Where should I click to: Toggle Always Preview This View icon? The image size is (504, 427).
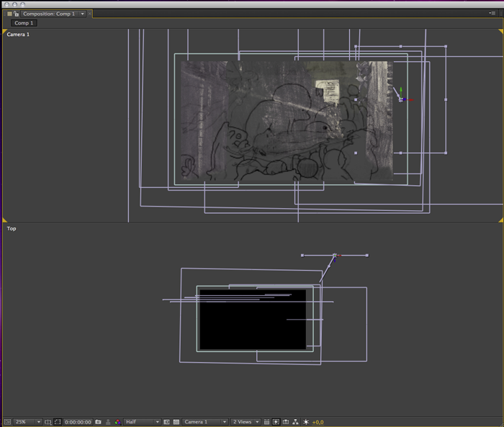click(8, 422)
